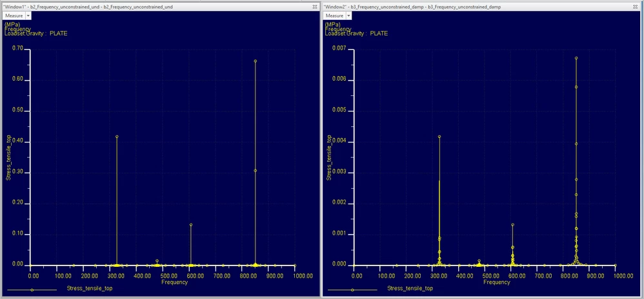Click the Stress_tensile_top y-axis label in Window1

pos(8,157)
